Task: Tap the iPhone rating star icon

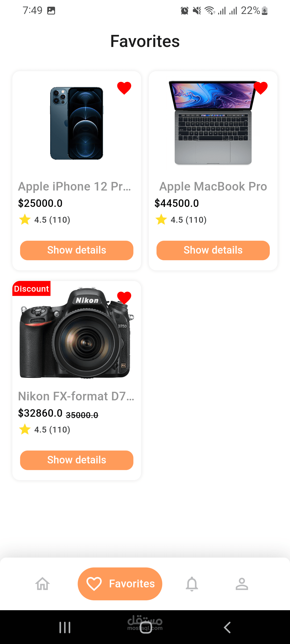Action: point(25,219)
